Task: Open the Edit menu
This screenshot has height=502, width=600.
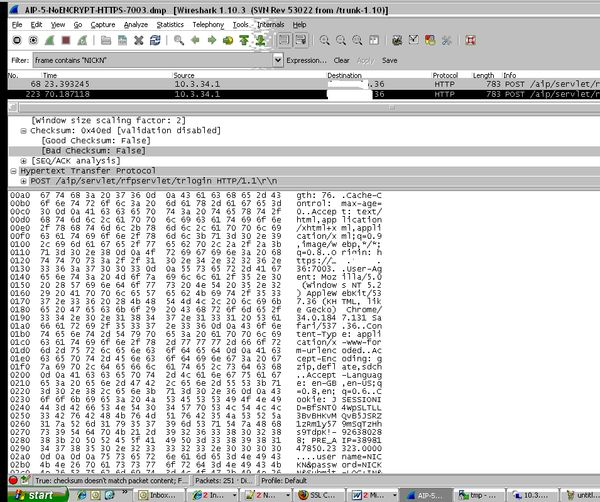Action: tap(36, 24)
